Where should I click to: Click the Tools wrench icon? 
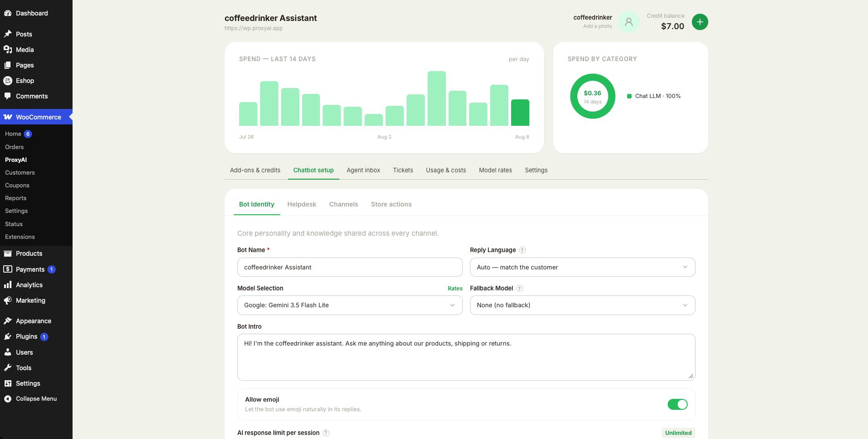(8, 368)
